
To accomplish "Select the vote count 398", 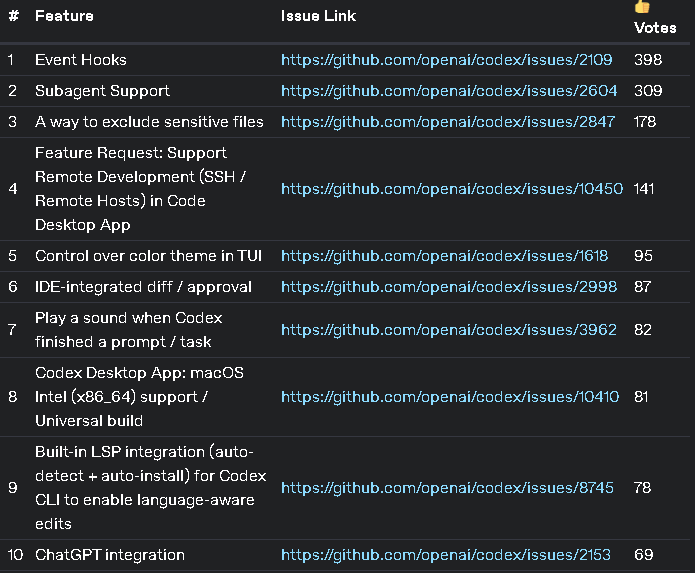I will [x=648, y=60].
